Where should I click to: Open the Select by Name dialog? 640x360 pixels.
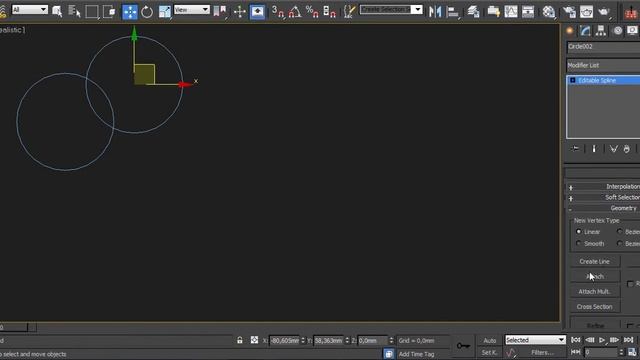click(x=74, y=11)
